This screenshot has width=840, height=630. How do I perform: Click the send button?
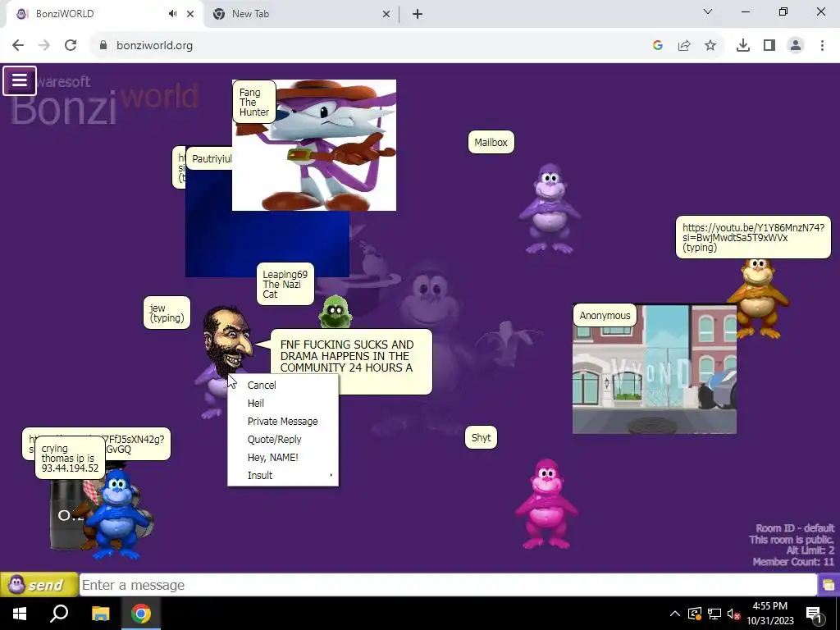pos(39,584)
